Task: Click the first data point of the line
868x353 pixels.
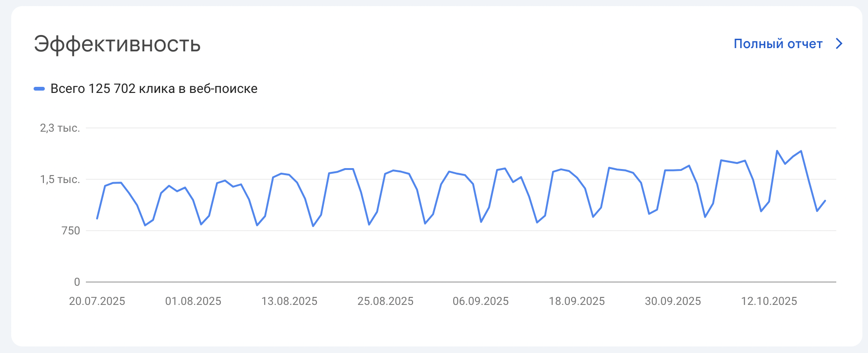Action: click(x=97, y=219)
